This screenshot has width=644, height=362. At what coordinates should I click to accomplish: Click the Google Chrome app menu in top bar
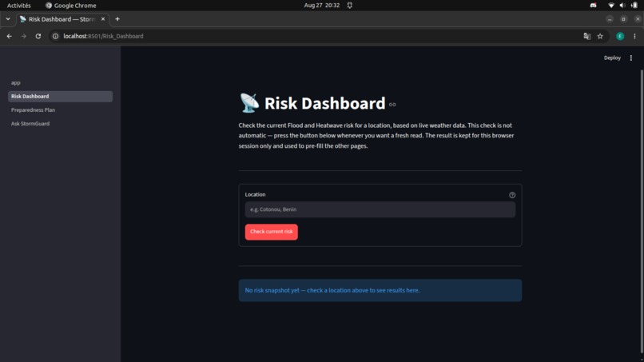(70, 6)
